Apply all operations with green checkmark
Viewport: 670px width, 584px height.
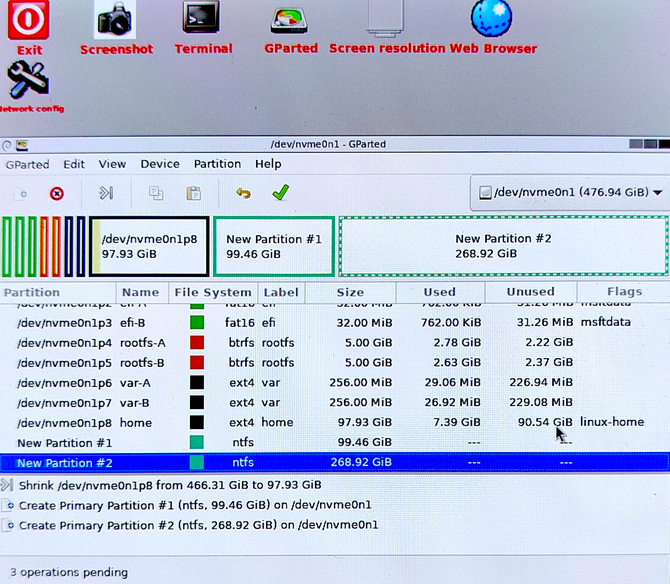281,193
